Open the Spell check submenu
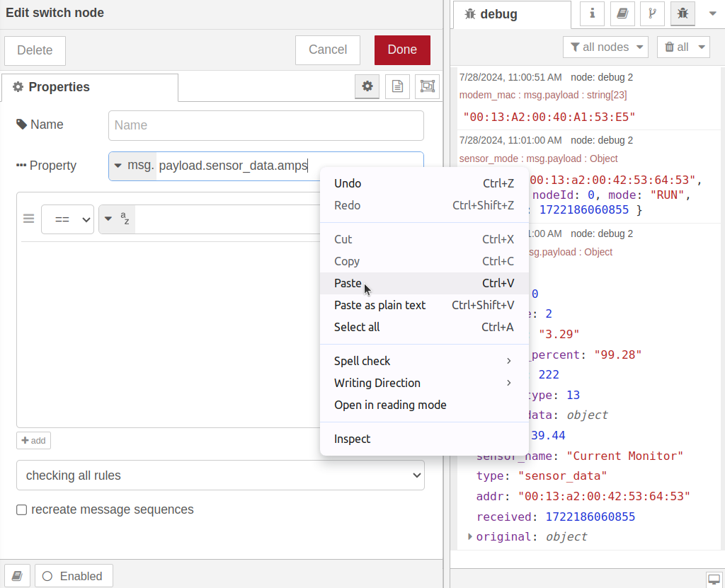The image size is (725, 588). 424,361
